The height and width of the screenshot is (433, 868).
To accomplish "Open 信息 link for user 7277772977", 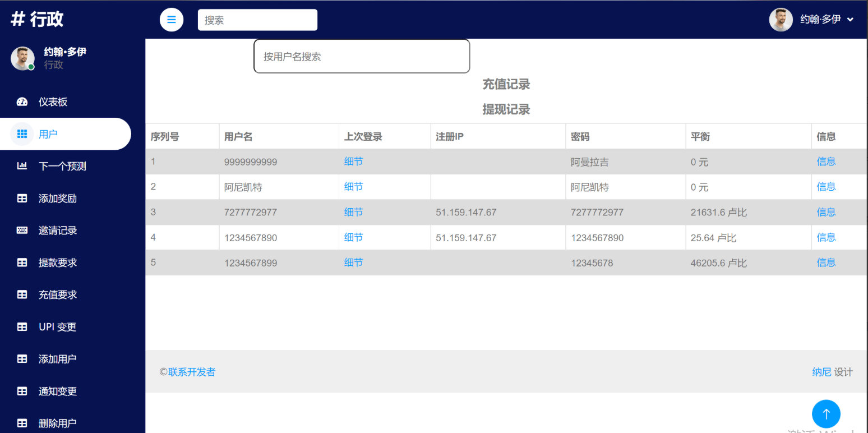I will coord(826,212).
